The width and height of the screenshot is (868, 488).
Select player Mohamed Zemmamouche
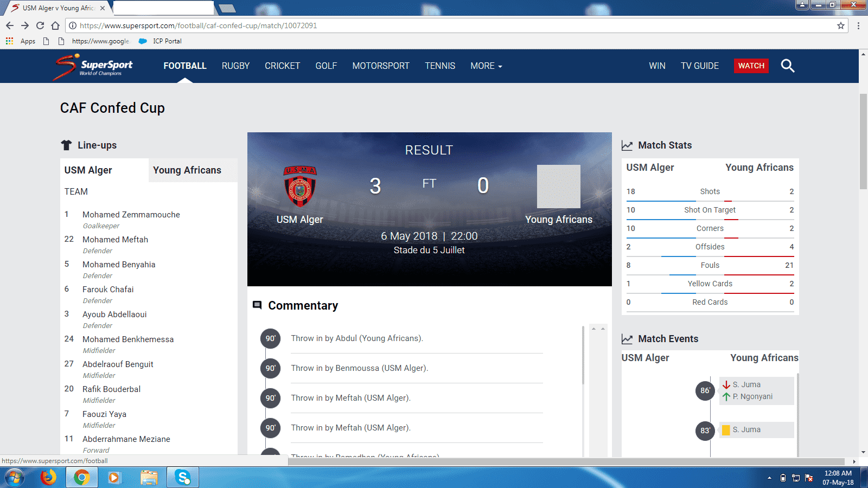(131, 215)
